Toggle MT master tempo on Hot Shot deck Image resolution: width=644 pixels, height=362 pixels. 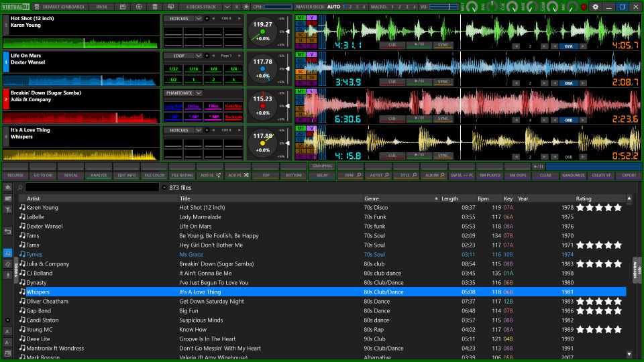point(301,17)
